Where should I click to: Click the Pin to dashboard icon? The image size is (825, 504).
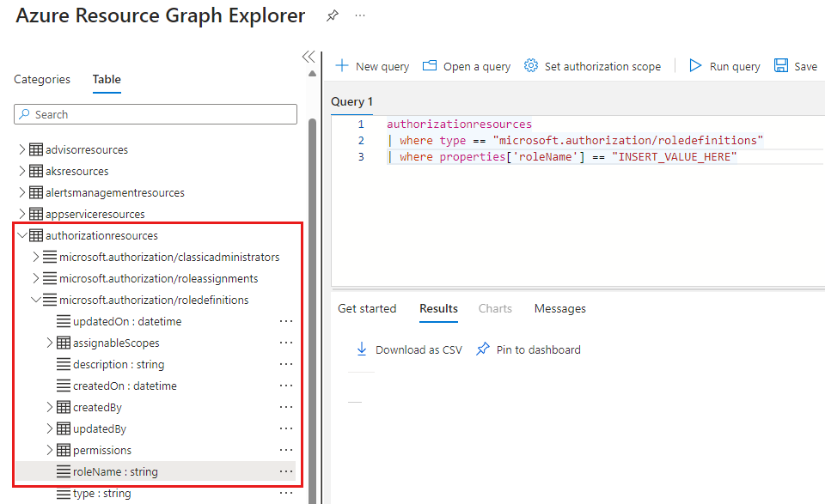coord(483,349)
